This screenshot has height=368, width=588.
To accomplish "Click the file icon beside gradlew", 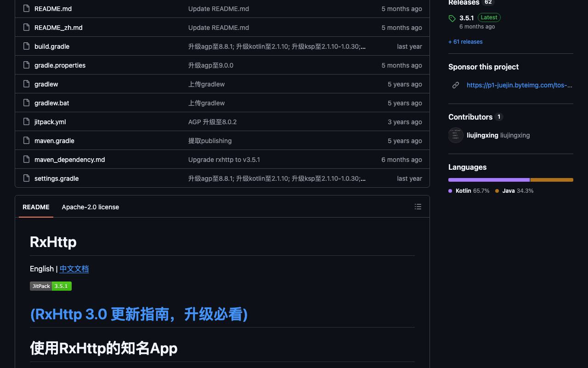I will 26,84.
